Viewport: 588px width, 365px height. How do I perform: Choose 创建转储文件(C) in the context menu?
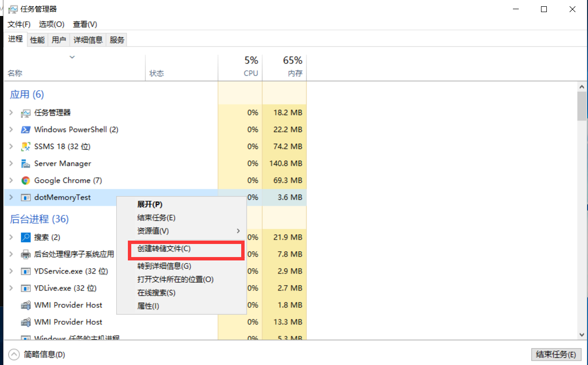tap(182, 249)
